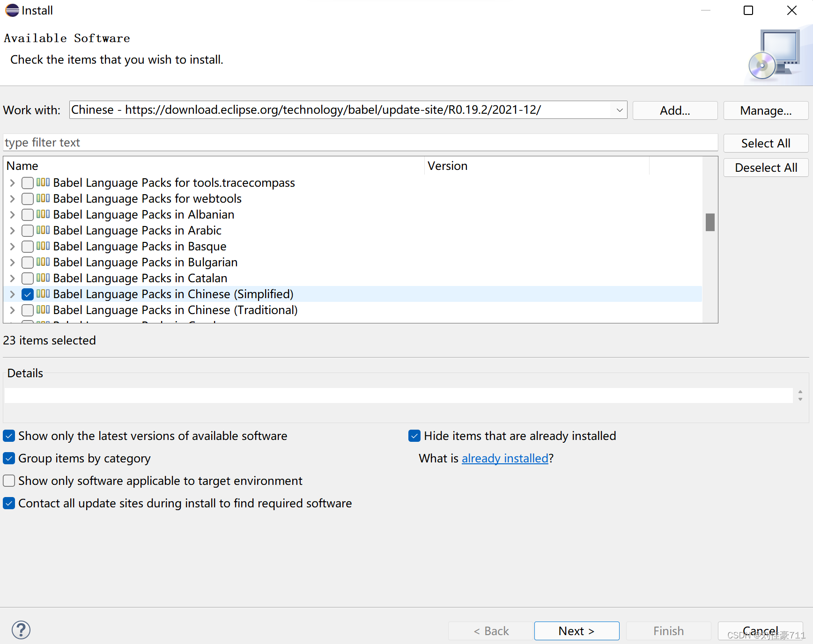Image resolution: width=813 pixels, height=644 pixels.
Task: Toggle Show only the latest versions checkbox
Action: coord(9,436)
